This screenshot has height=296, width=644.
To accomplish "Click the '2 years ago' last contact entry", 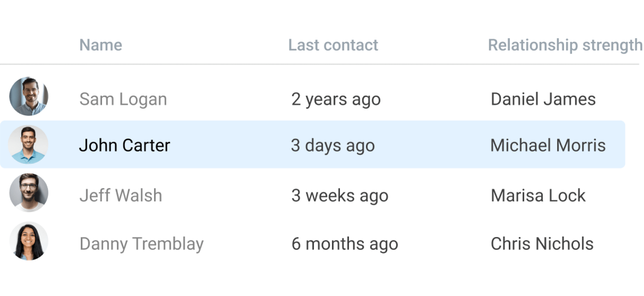I will point(336,99).
